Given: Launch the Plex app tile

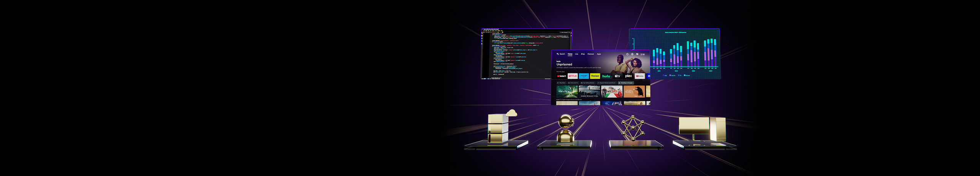Looking at the screenshot, I should 629,76.
